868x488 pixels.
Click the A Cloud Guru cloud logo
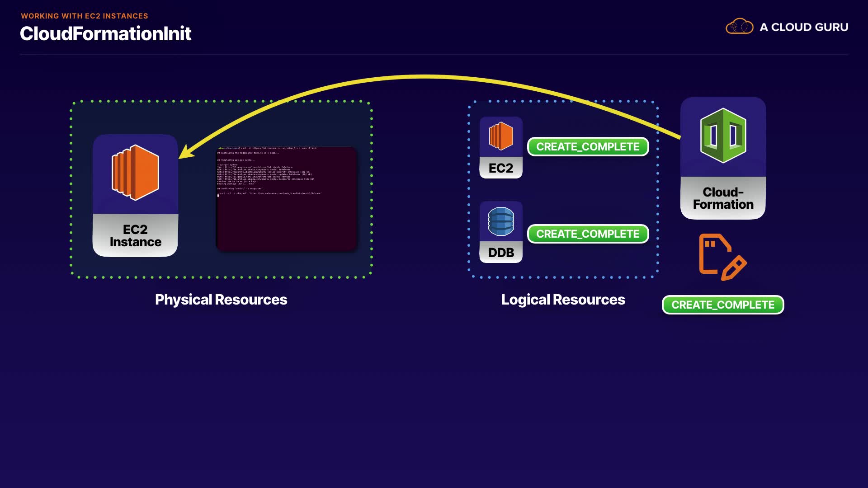pyautogui.click(x=739, y=27)
